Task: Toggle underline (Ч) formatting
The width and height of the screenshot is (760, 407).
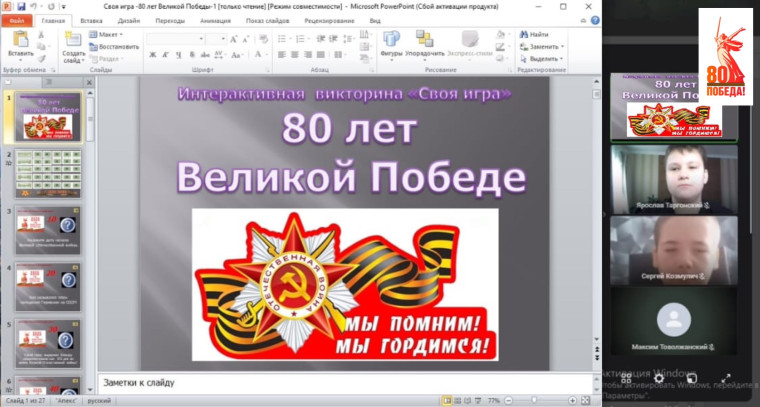Action: click(179, 55)
